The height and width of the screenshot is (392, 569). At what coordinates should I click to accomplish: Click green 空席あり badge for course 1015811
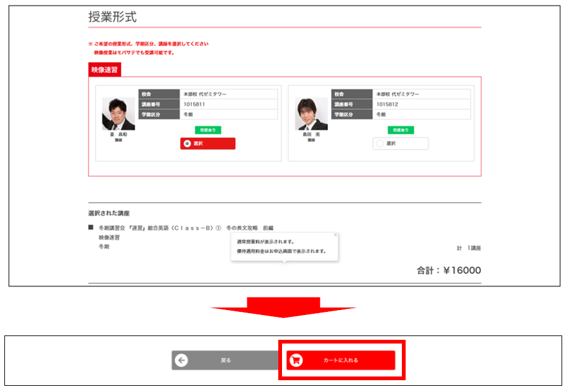[x=208, y=130]
